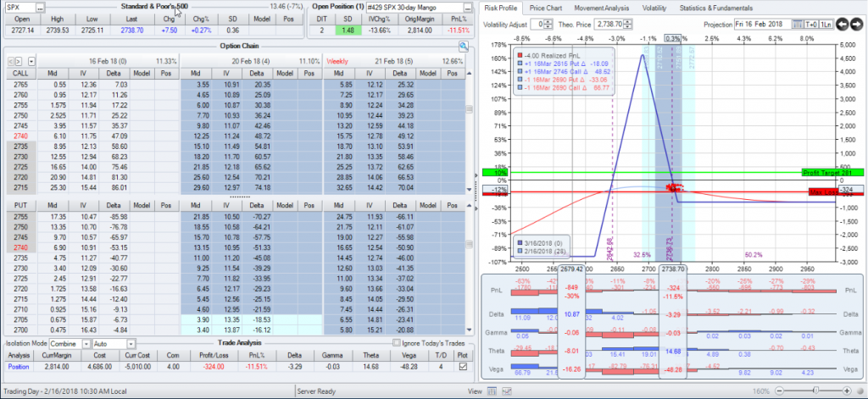The height and width of the screenshot is (399, 868).
Task: Click the 1Ln projection lines button
Action: click(825, 25)
